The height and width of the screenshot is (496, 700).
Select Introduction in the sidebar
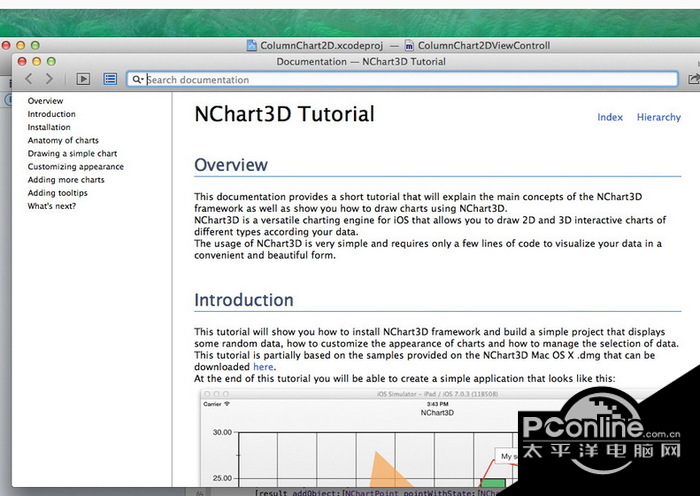click(51, 114)
